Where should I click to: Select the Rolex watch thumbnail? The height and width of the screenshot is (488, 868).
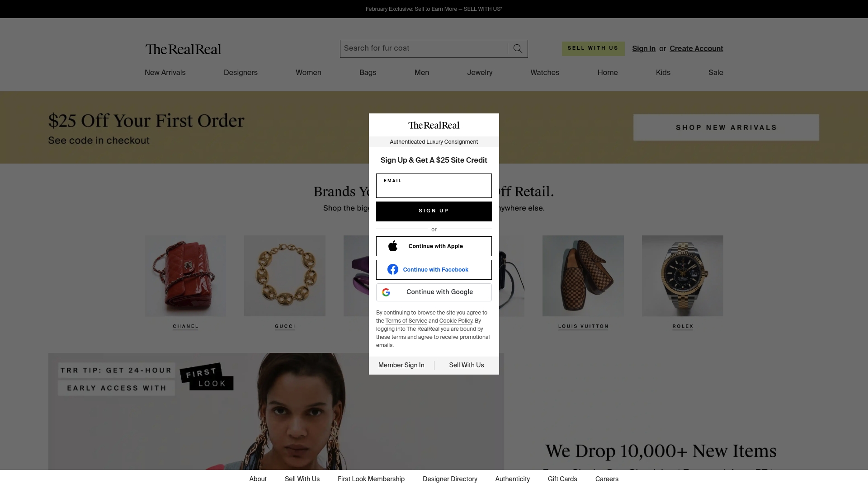click(682, 276)
